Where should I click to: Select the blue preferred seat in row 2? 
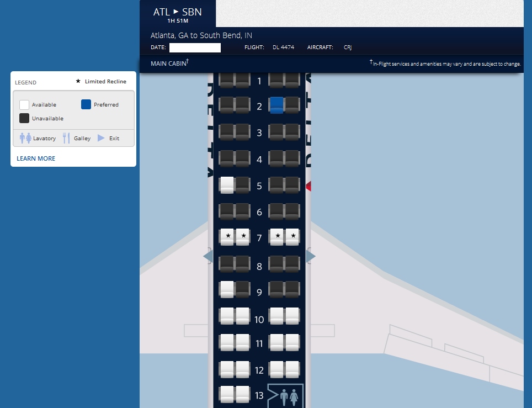tap(276, 105)
